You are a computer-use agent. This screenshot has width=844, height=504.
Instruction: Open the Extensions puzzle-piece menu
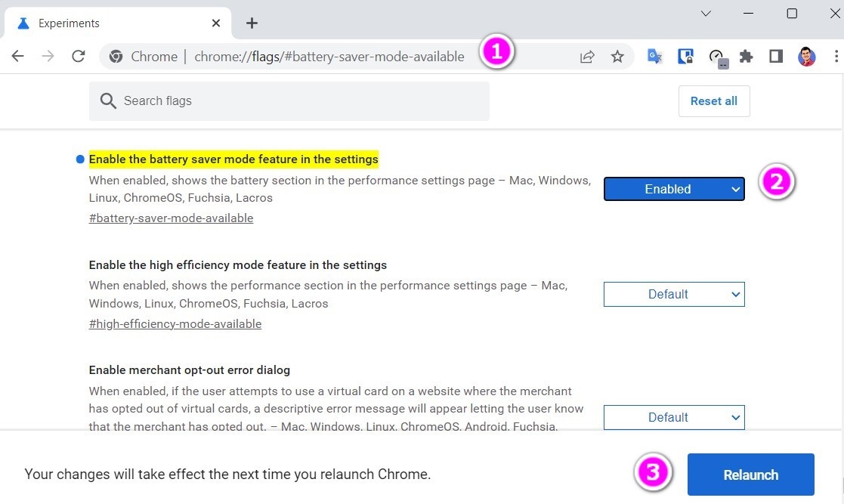click(x=746, y=57)
